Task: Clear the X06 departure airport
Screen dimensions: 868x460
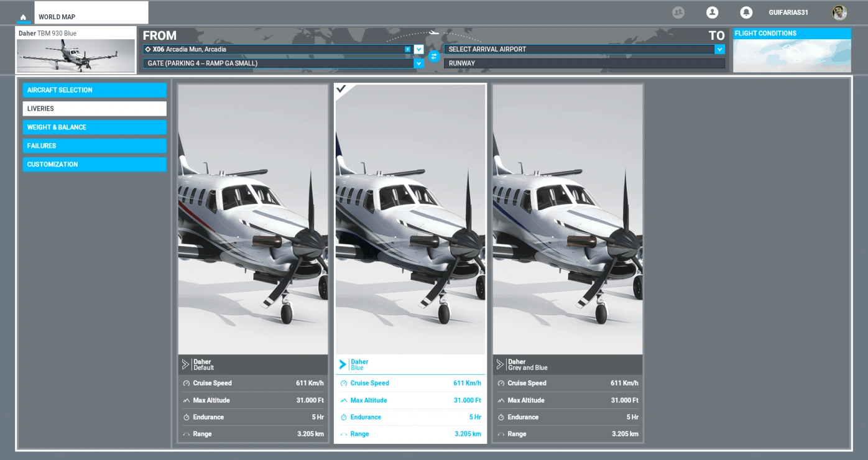Action: 408,49
